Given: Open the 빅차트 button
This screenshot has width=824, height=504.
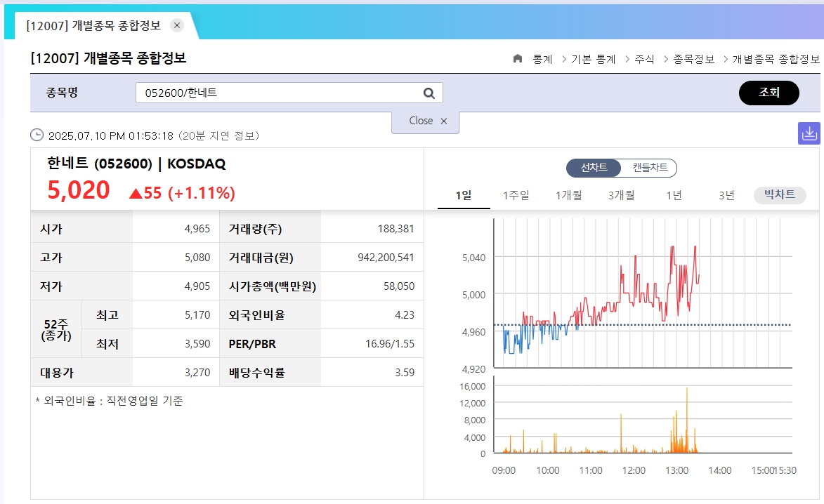Looking at the screenshot, I should point(780,194).
